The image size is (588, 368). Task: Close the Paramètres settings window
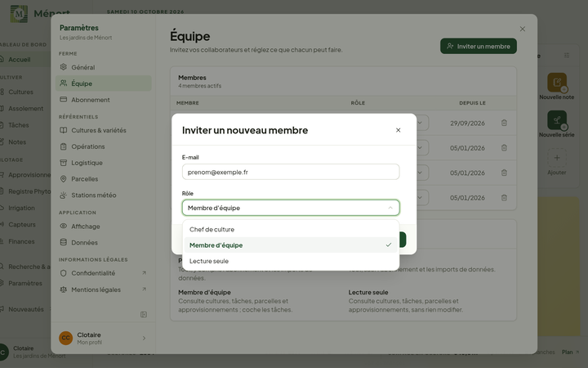pos(523,29)
